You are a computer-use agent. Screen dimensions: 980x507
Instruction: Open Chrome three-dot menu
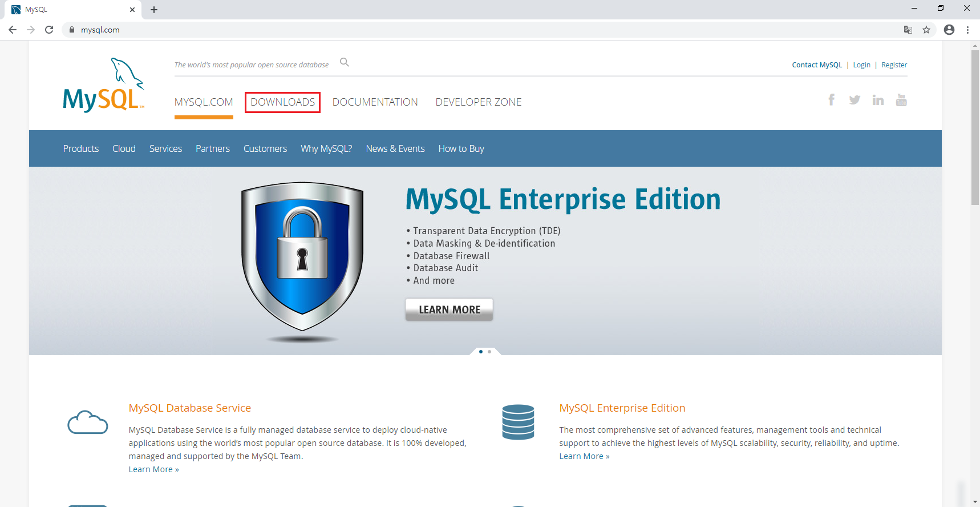[x=968, y=30]
